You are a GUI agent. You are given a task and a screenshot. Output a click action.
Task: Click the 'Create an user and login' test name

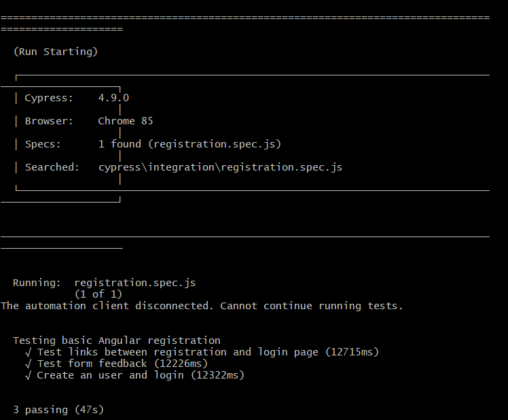110,375
